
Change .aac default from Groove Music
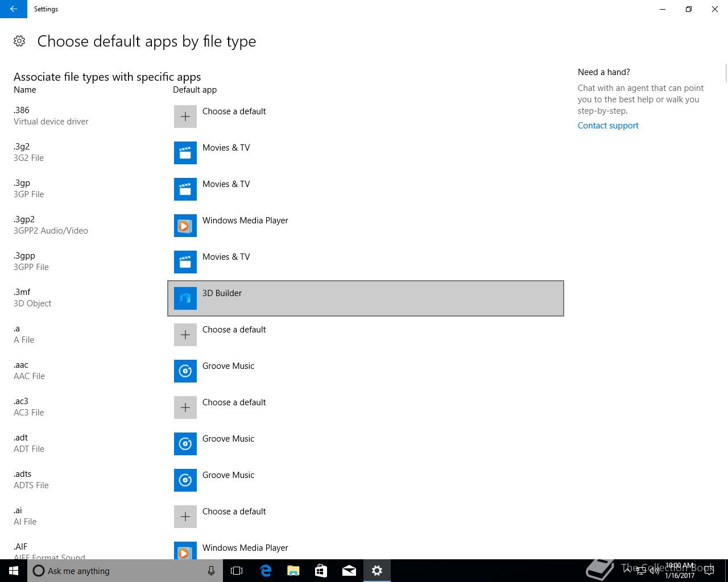(366, 371)
